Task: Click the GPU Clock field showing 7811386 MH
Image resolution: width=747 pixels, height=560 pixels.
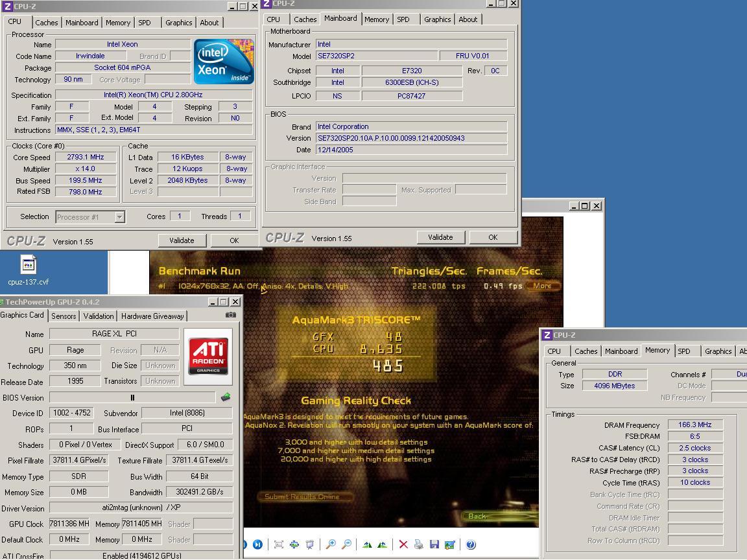Action: (x=69, y=524)
